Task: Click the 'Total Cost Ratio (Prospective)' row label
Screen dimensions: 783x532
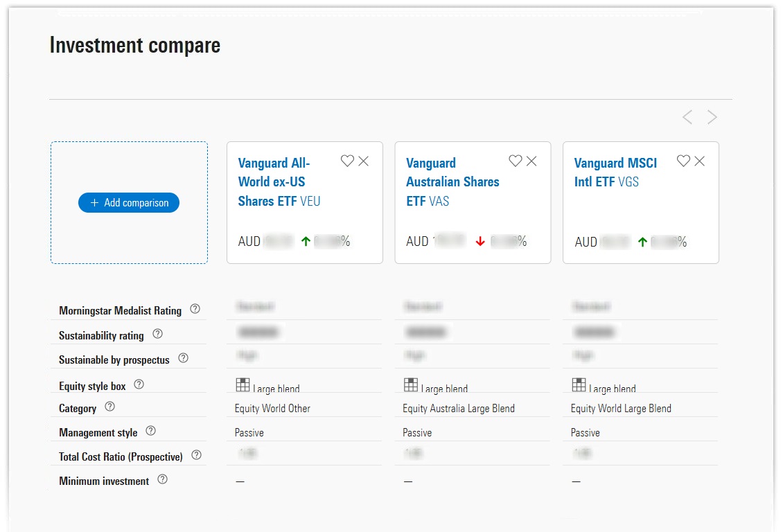Action: 121,456
